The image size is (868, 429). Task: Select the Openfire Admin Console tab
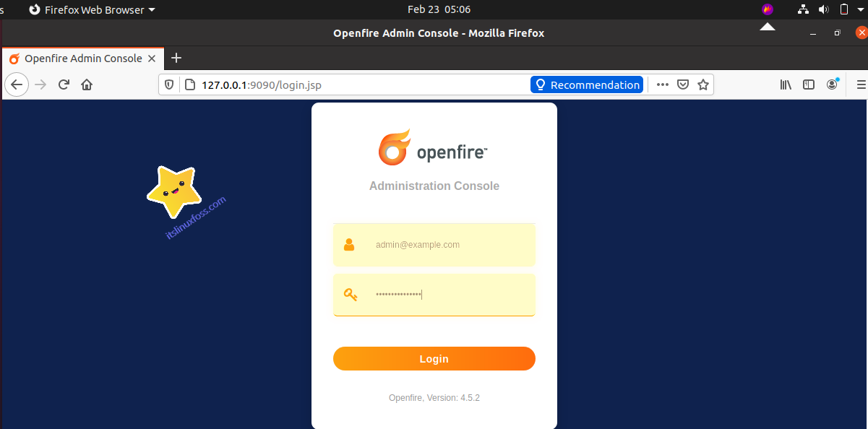(83, 58)
